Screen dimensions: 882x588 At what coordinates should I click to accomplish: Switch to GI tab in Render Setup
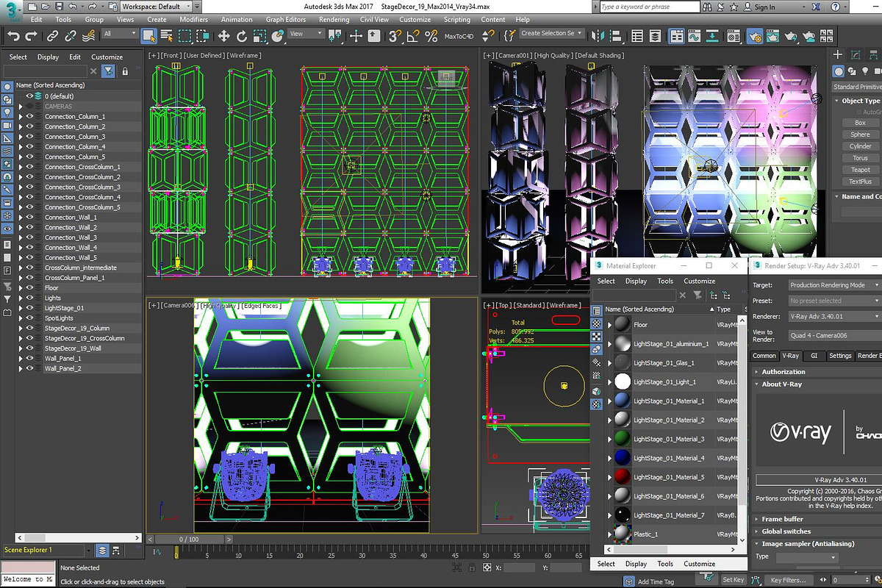814,356
